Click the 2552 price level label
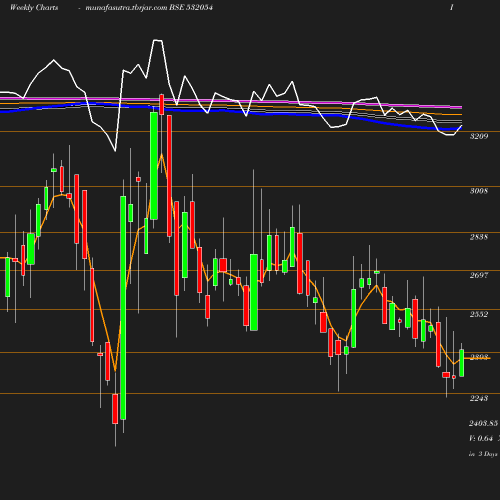The image size is (500, 500). tap(479, 314)
